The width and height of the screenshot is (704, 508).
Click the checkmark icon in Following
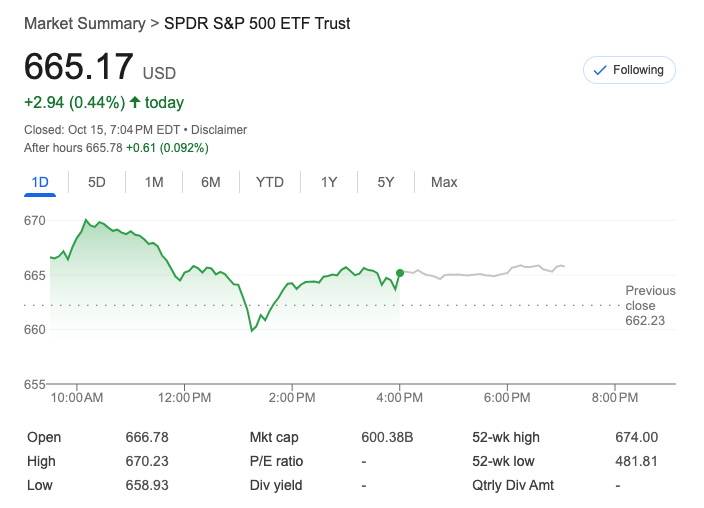click(600, 70)
